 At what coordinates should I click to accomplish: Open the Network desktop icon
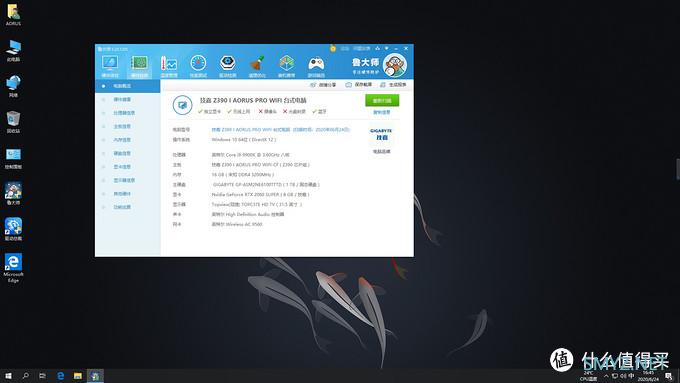(x=13, y=86)
